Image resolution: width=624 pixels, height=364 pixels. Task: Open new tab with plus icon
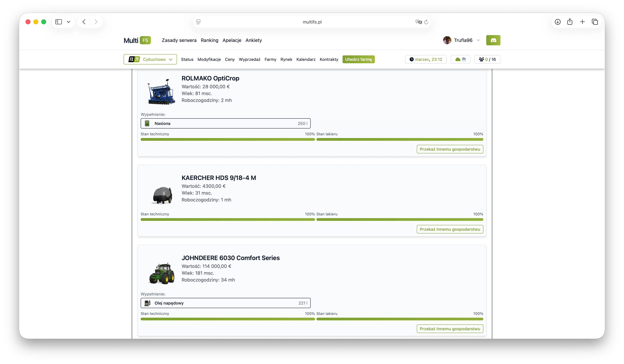pos(582,22)
